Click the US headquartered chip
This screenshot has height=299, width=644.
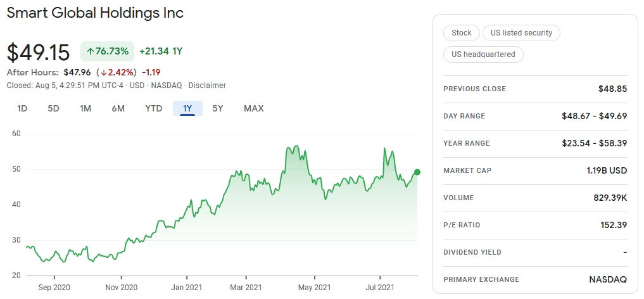pos(483,54)
